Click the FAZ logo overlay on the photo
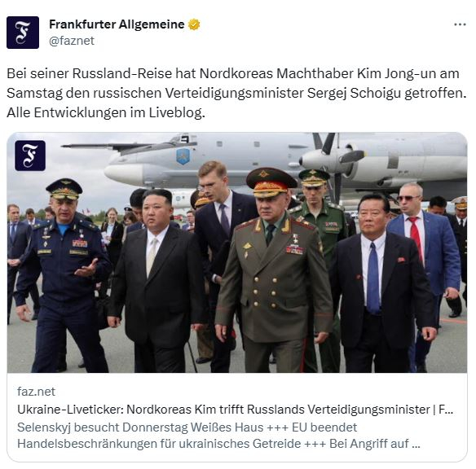This screenshot has height=469, width=476. pos(30,156)
